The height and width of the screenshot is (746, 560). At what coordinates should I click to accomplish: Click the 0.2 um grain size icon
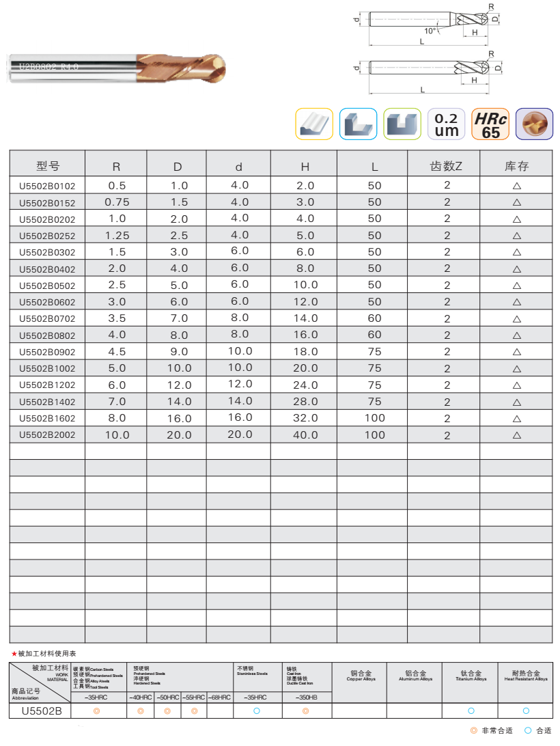coord(447,124)
